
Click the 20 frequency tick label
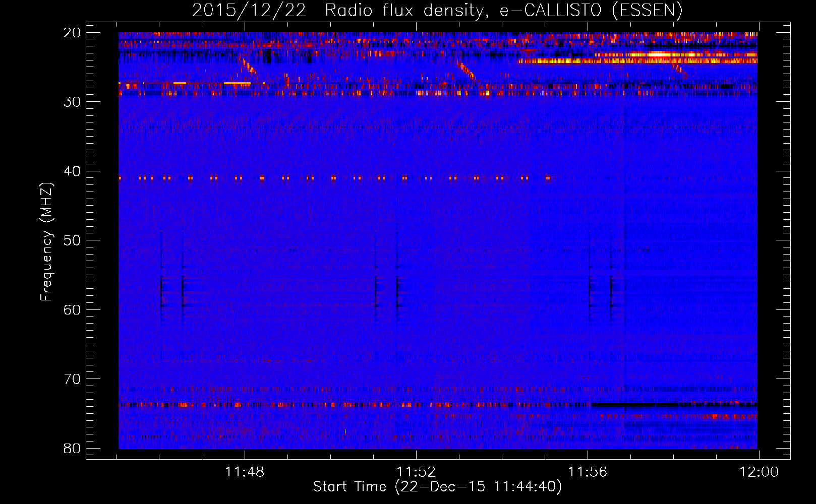click(x=73, y=33)
